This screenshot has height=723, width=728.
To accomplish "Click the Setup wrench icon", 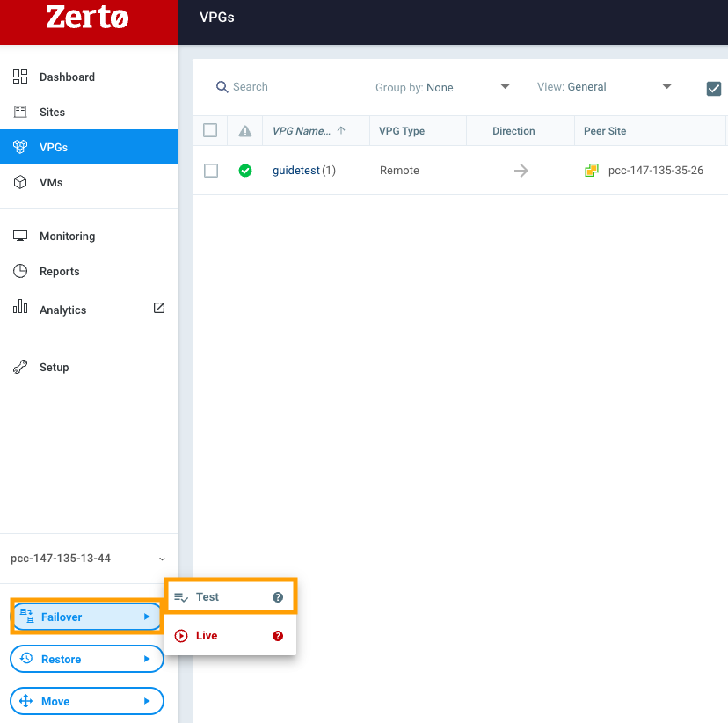I will click(20, 367).
